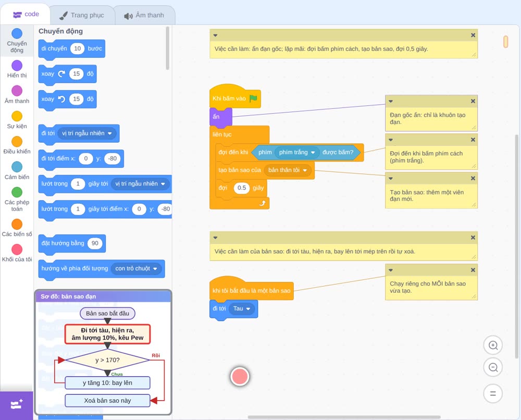This screenshot has width=521, height=420.
Task: Click the loop arrow on the liên tục block
Action: click(263, 203)
